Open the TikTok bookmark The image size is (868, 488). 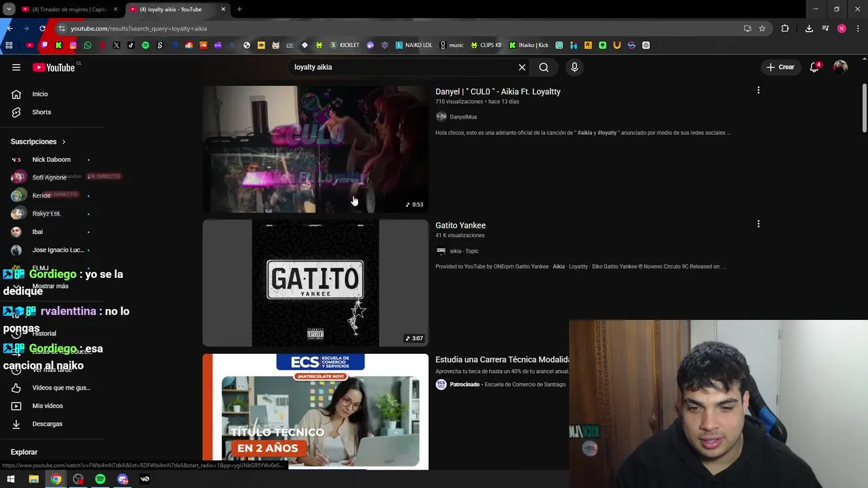[131, 45]
